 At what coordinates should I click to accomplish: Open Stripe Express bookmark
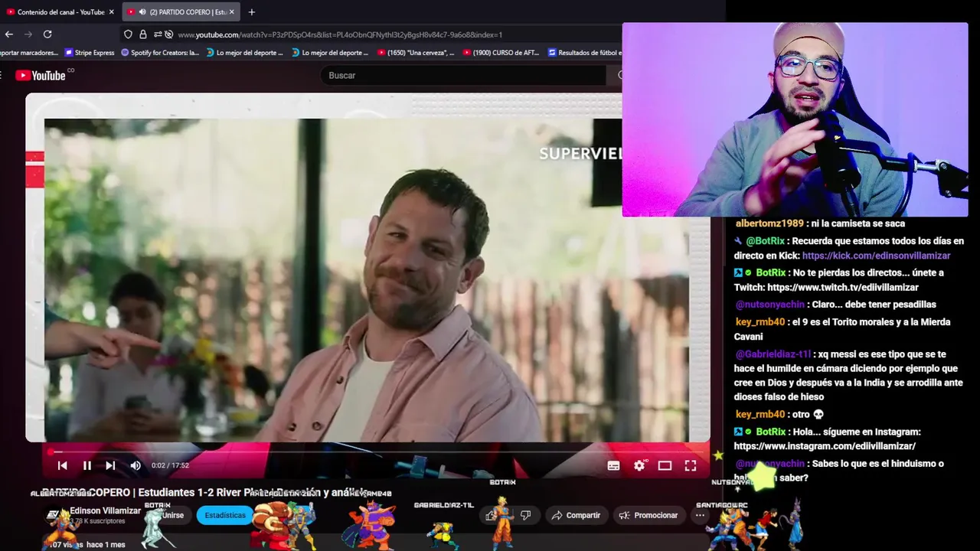(90, 53)
